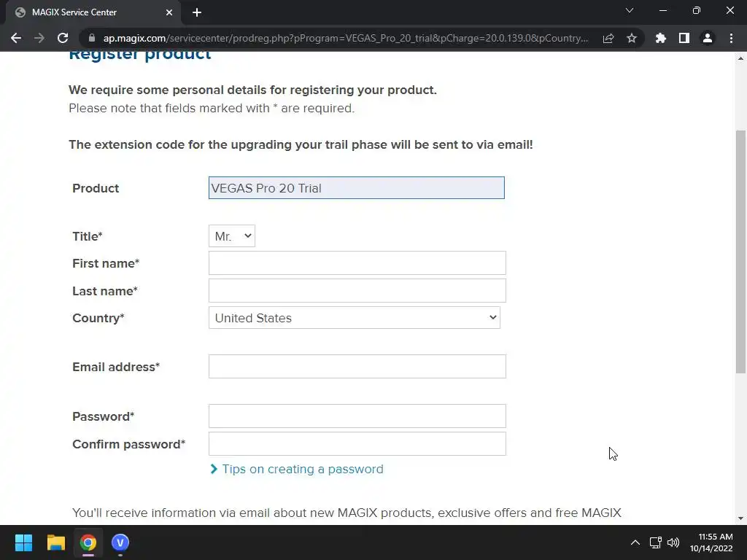Share this page via share icon
Image resolution: width=747 pixels, height=560 pixels.
click(x=608, y=38)
